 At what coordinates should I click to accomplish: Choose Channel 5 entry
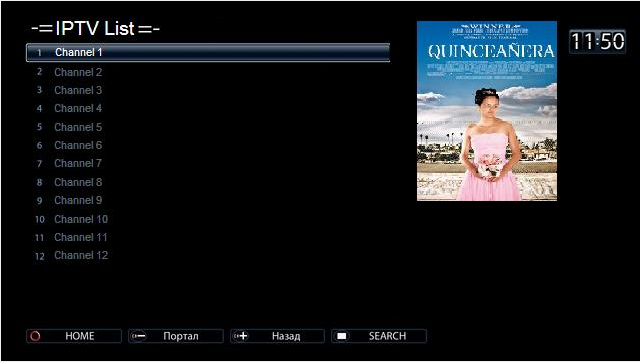point(208,127)
